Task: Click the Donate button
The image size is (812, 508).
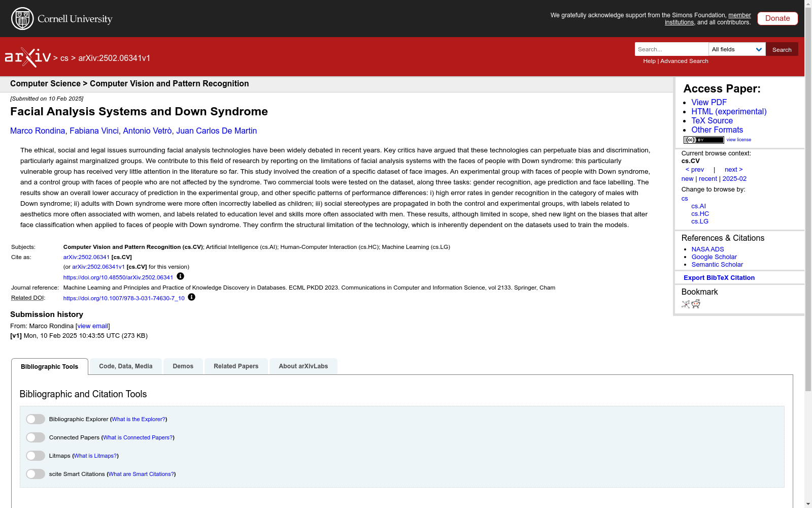Action: (x=777, y=18)
